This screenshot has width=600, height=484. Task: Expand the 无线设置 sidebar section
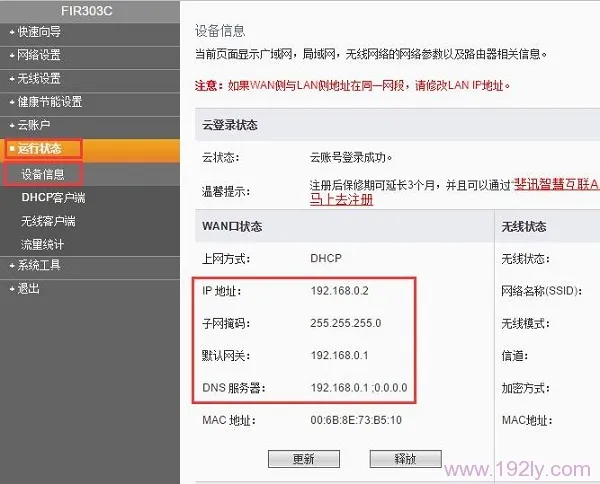[40, 78]
